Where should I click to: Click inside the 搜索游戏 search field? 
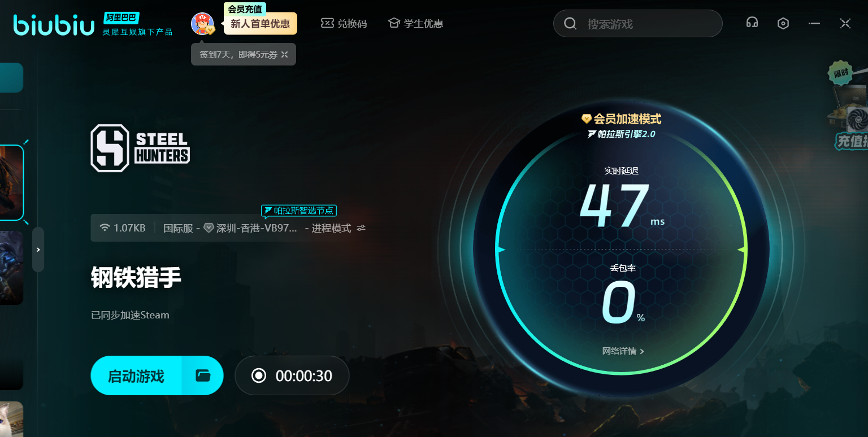[x=644, y=24]
